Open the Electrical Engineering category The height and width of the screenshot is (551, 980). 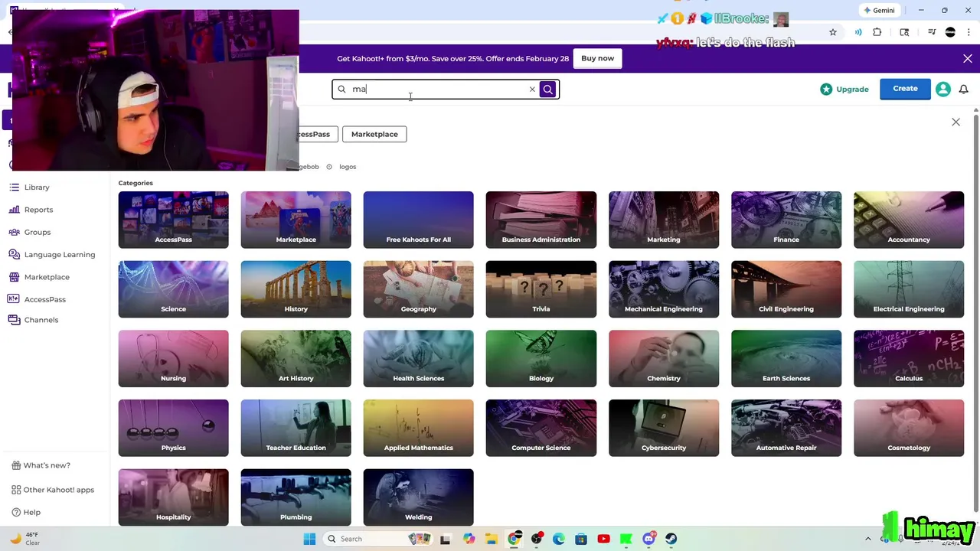pyautogui.click(x=909, y=289)
